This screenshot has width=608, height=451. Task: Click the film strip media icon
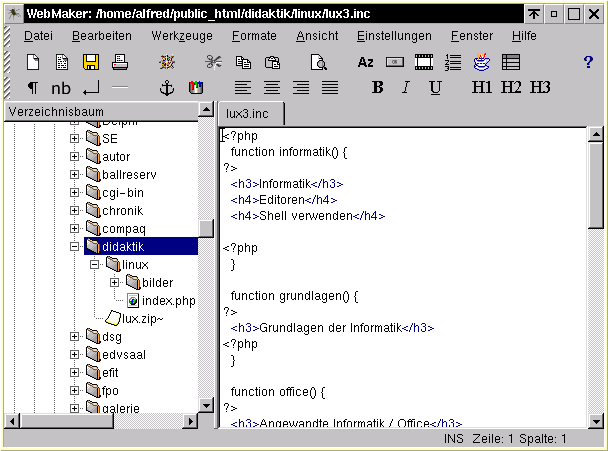pos(423,62)
